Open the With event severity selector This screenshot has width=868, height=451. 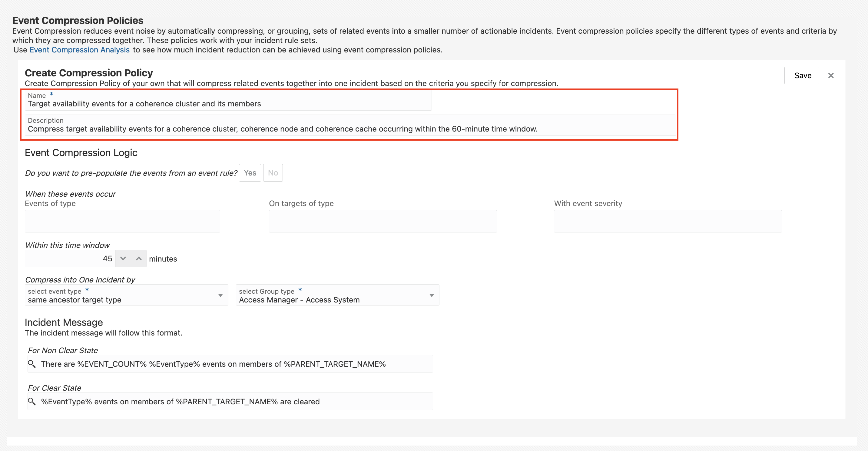pyautogui.click(x=668, y=221)
